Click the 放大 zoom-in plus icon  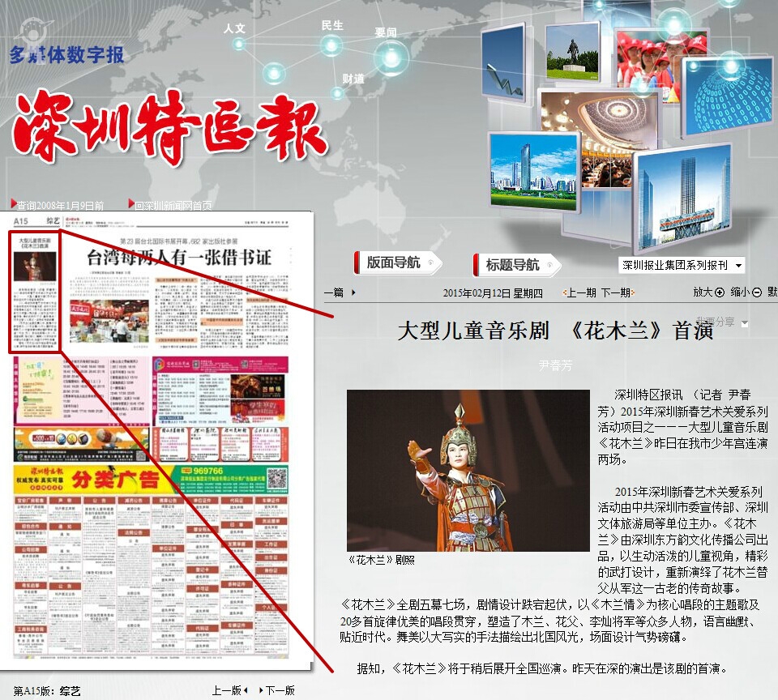(x=720, y=292)
